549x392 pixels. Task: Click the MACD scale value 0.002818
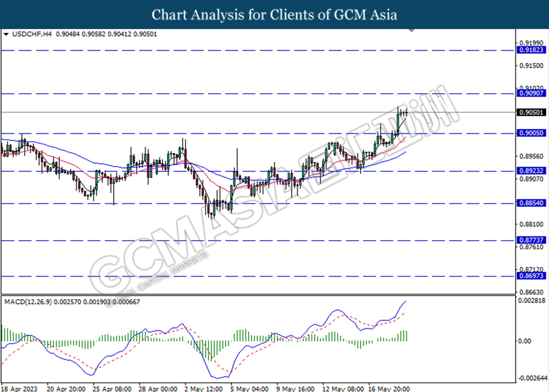click(x=532, y=301)
